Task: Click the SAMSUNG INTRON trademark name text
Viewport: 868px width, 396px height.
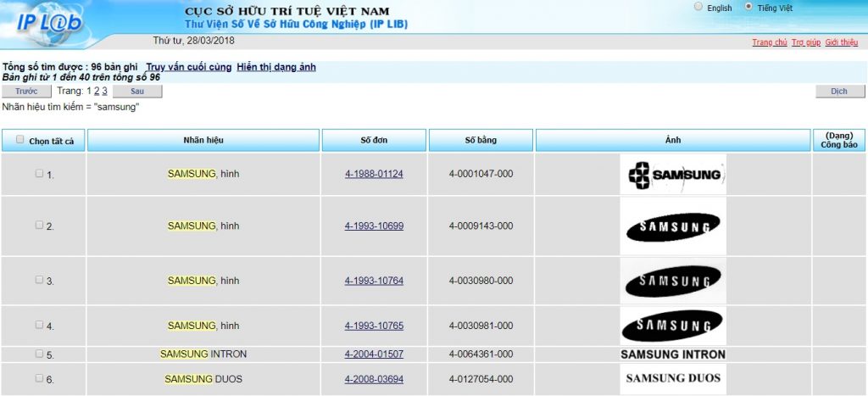Action: tap(203, 354)
